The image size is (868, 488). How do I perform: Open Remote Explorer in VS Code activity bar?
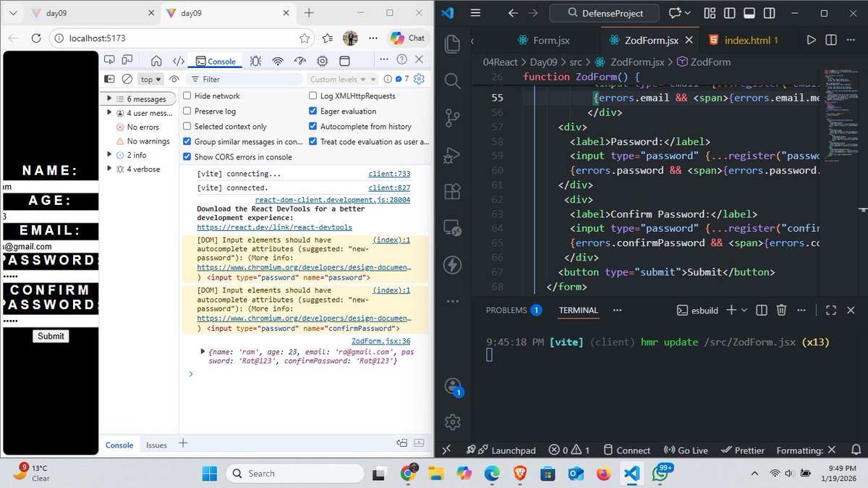coord(453,228)
